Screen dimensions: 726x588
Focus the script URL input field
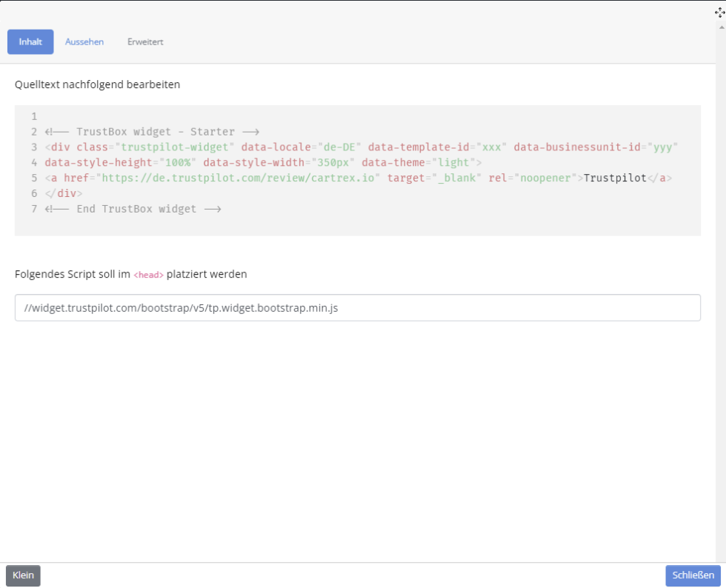[x=357, y=308]
